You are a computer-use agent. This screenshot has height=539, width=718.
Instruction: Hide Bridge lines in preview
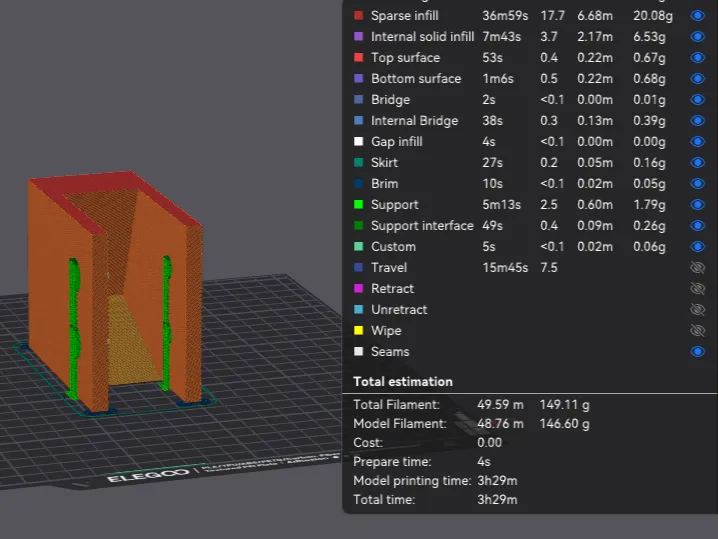[x=697, y=100]
